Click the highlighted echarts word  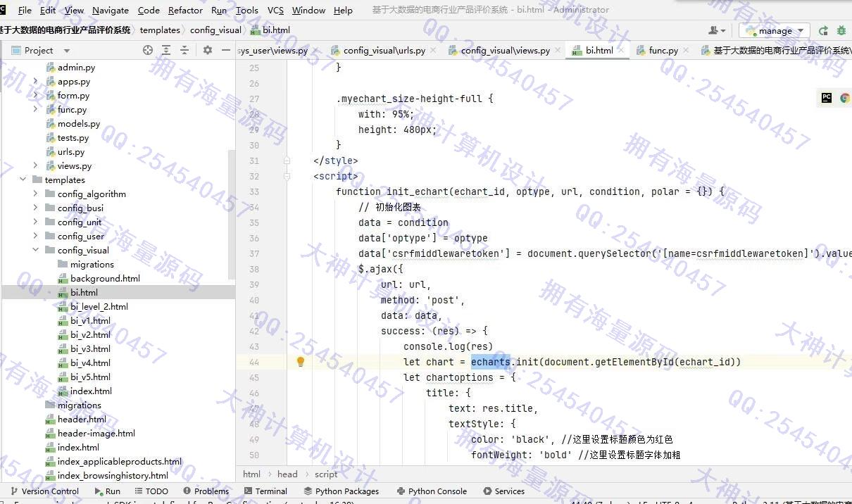click(x=491, y=362)
